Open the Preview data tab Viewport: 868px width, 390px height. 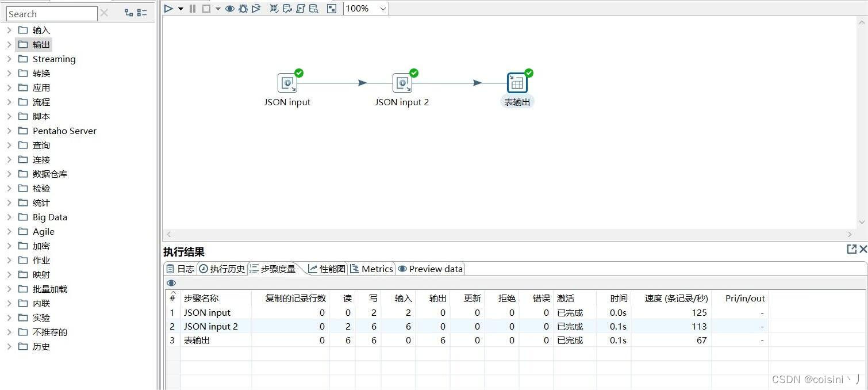430,268
